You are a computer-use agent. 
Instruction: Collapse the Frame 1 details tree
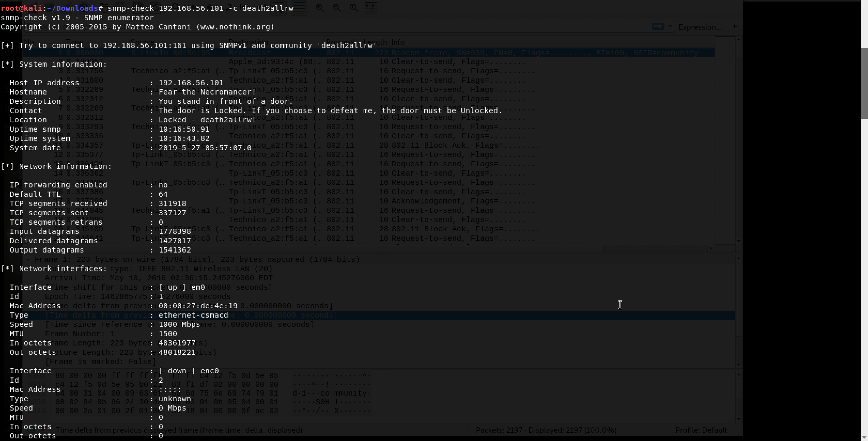click(x=28, y=260)
